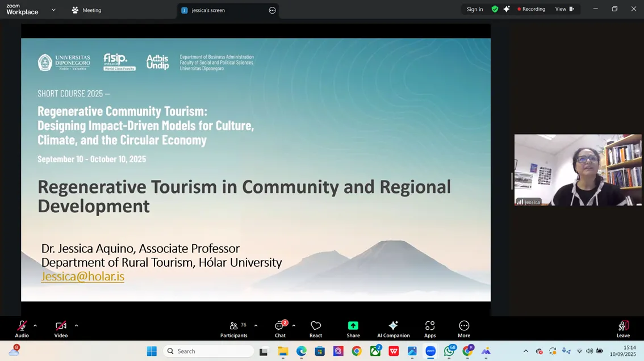Open jessica's screen share options ellipsis
The height and width of the screenshot is (361, 644).
[272, 10]
